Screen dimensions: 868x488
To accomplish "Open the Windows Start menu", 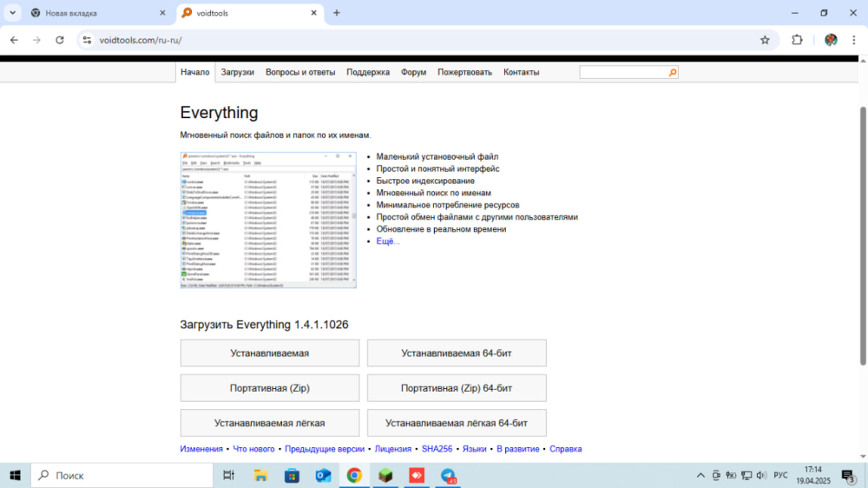I will tap(15, 475).
